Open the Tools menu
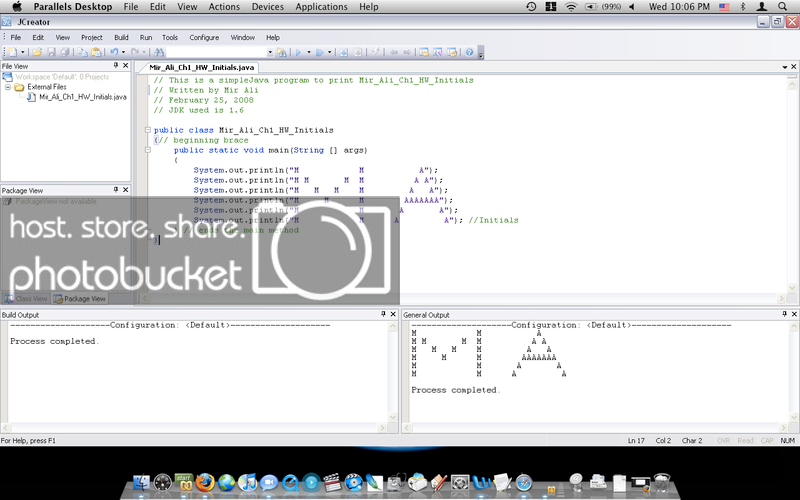Screen dimensions: 800x500 170,37
